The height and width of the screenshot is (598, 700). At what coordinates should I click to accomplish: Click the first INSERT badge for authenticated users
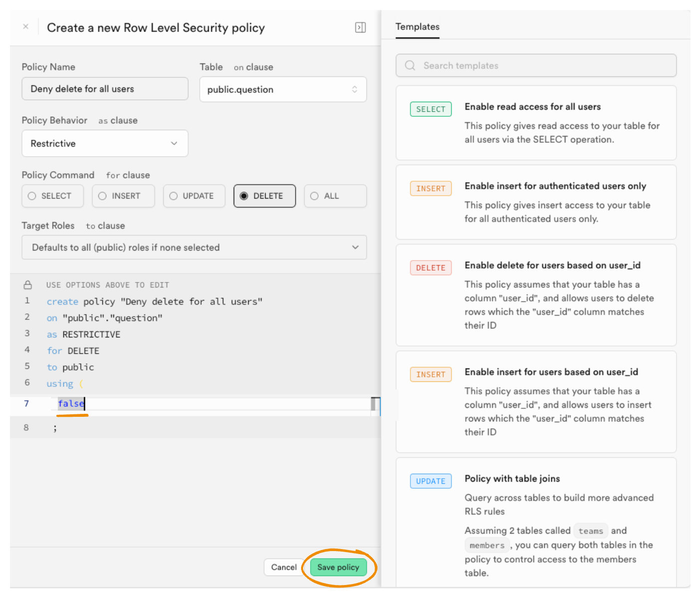(430, 189)
